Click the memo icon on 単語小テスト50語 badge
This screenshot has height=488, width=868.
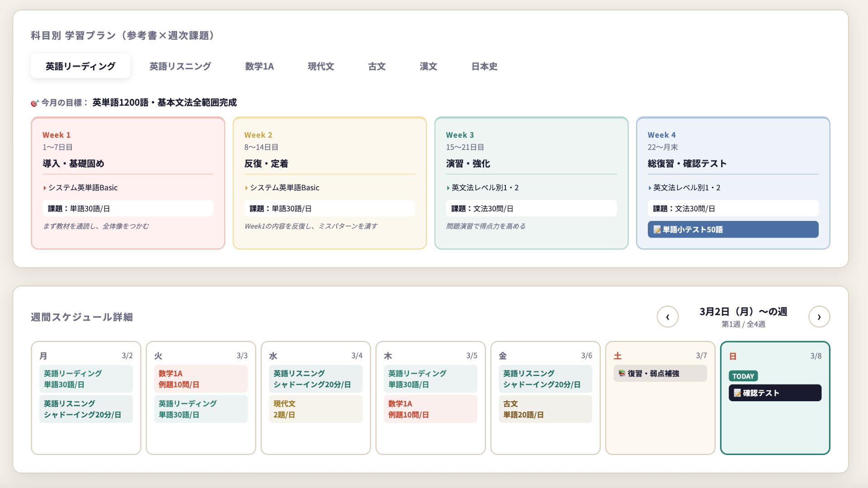(658, 230)
